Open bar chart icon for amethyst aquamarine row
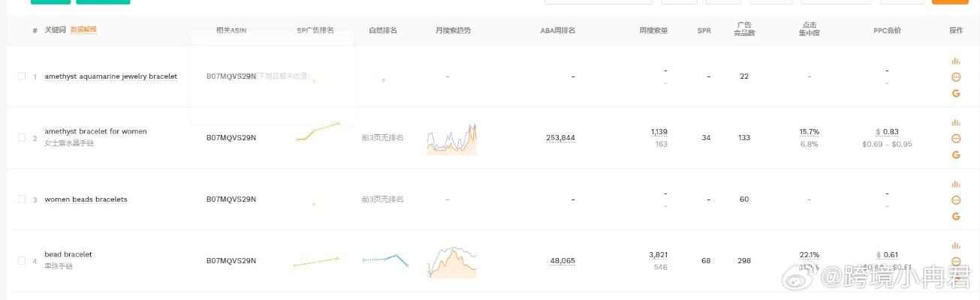This screenshot has height=300, width=980. 956,61
